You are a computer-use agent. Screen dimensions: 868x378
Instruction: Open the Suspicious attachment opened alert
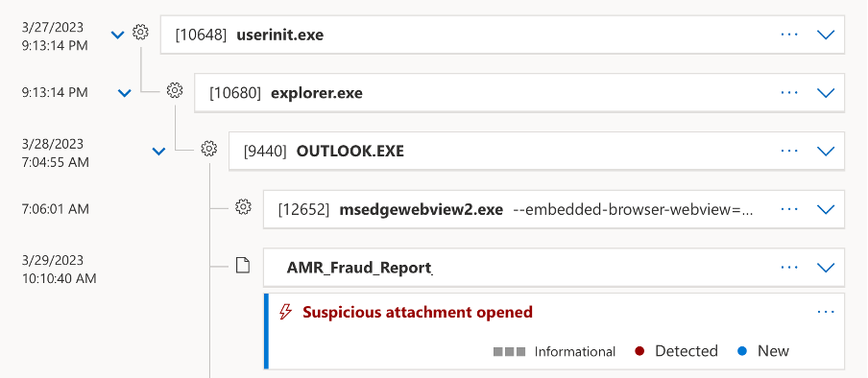coord(418,312)
